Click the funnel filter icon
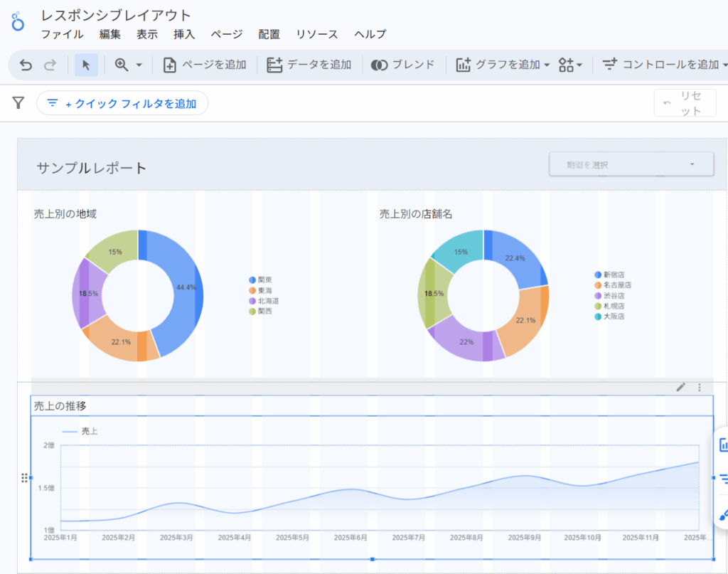This screenshot has width=728, height=574. [x=18, y=102]
